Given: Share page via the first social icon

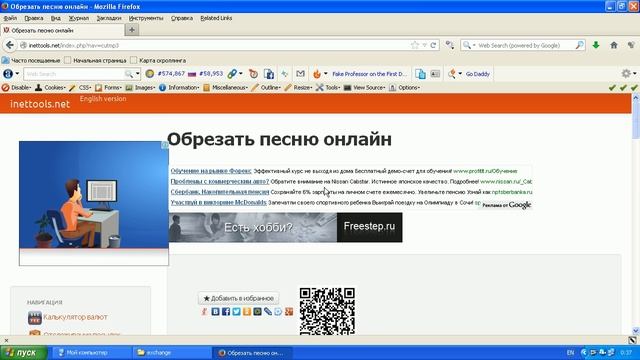Looking at the screenshot, I should coord(205,311).
